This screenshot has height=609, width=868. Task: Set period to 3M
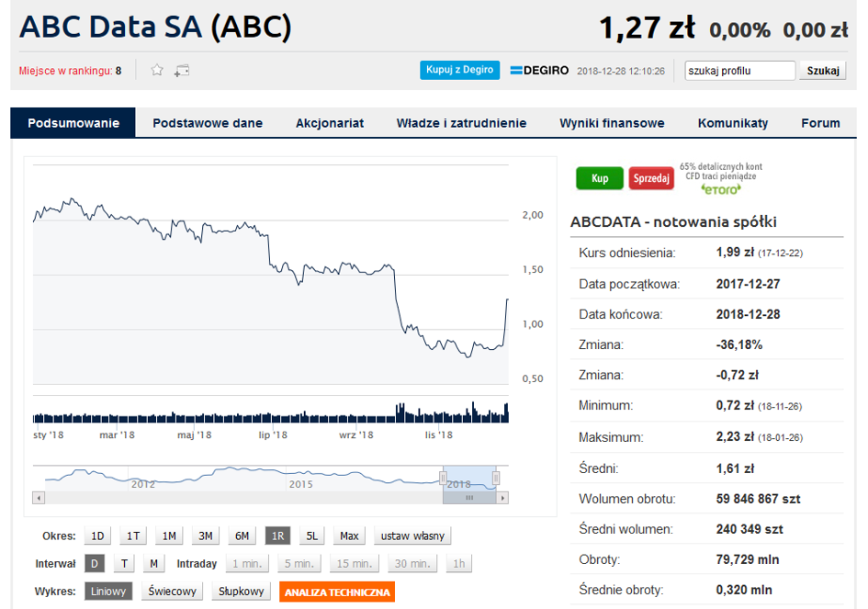[206, 536]
